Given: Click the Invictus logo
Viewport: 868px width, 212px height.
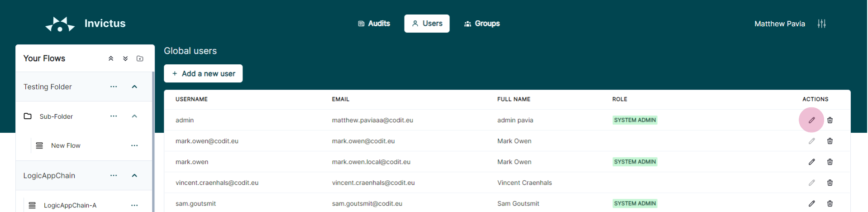Looking at the screenshot, I should 60,24.
